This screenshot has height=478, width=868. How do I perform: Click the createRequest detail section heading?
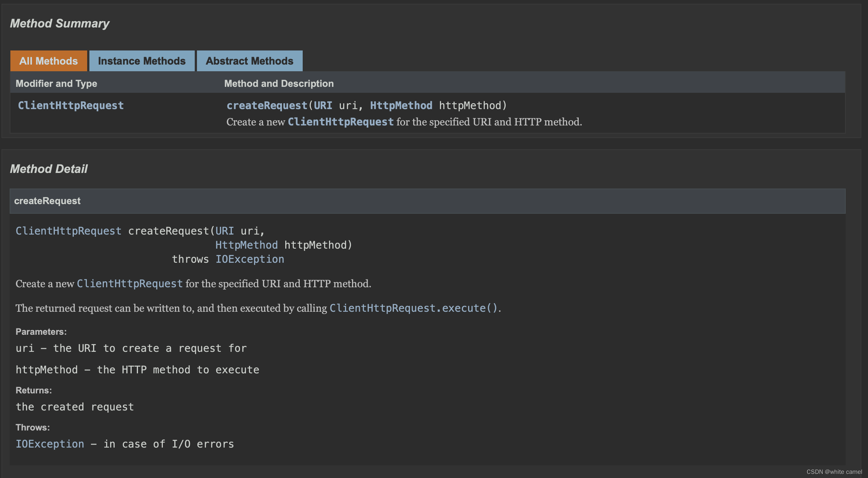coord(47,201)
